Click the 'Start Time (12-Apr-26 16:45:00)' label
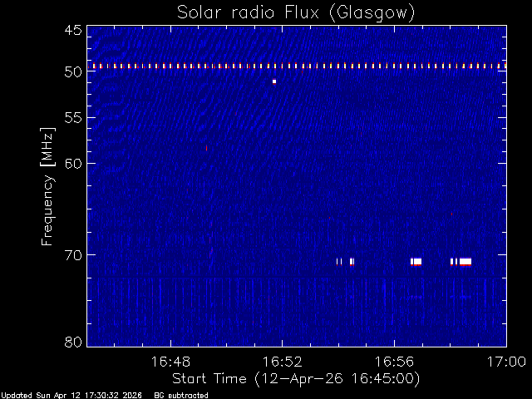532x399 pixels. click(x=296, y=378)
